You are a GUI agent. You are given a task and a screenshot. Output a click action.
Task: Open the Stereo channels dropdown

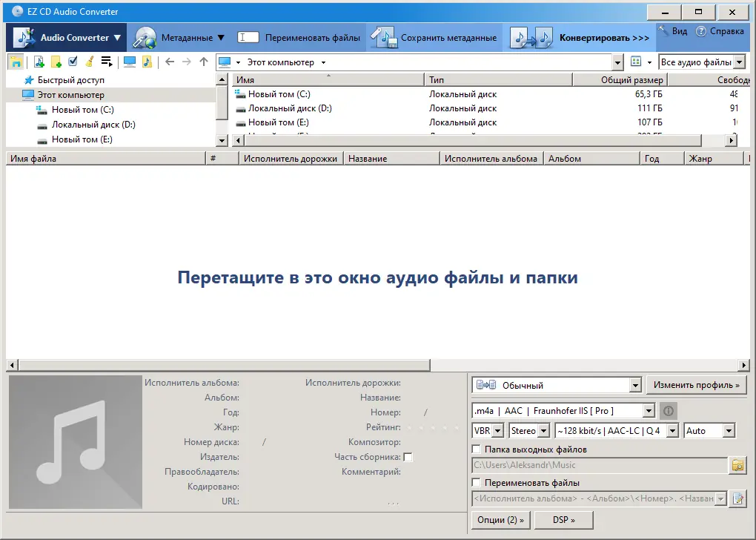(x=528, y=430)
